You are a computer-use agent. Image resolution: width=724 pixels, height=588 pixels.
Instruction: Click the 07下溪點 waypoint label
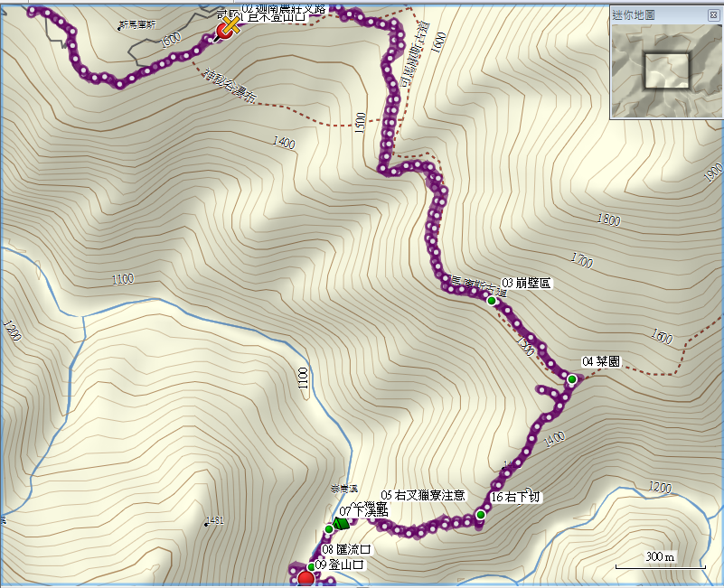(363, 511)
